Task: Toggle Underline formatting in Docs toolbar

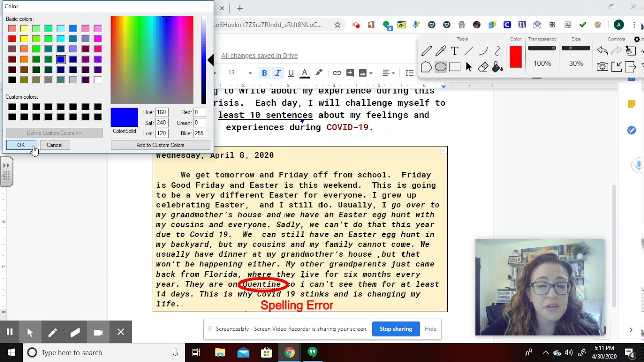Action: tap(291, 73)
